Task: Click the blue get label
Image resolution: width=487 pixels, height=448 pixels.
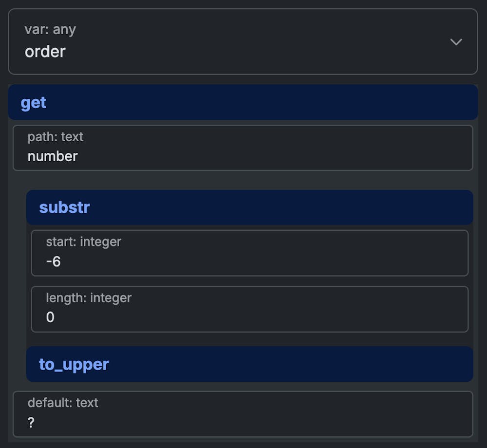Action: coord(33,102)
